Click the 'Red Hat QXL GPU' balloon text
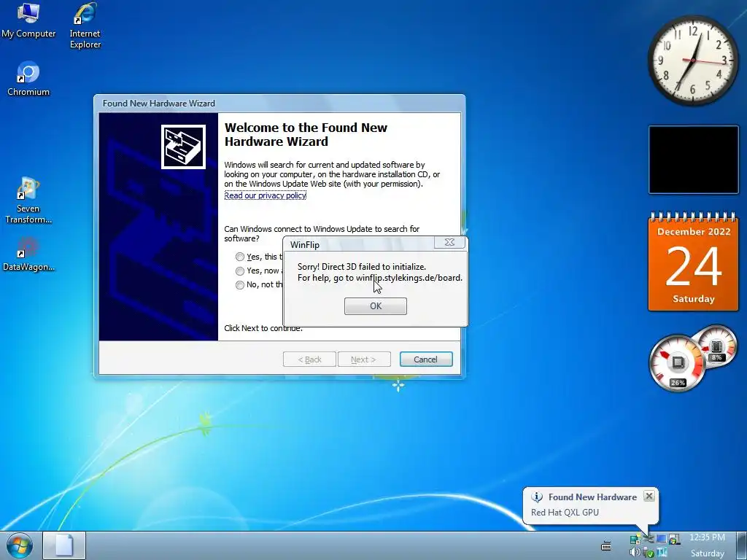747x560 pixels. pyautogui.click(x=565, y=513)
